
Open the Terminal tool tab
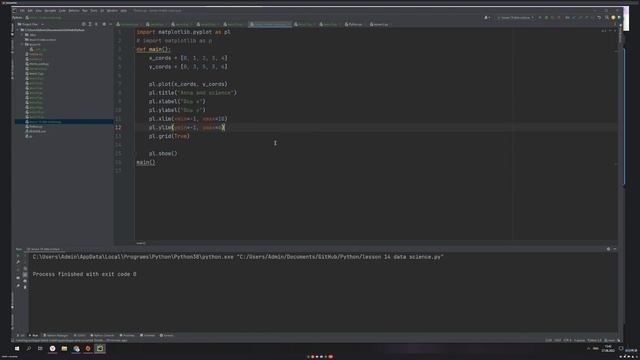click(148, 336)
